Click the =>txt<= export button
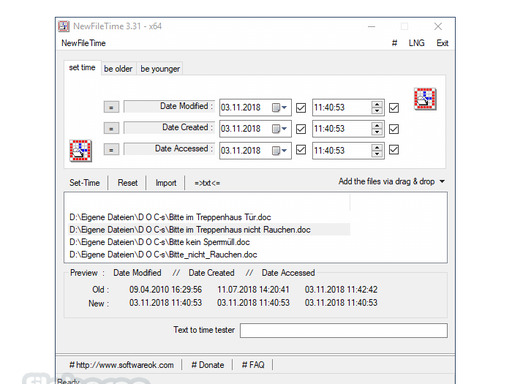The image size is (512, 384). [207, 183]
